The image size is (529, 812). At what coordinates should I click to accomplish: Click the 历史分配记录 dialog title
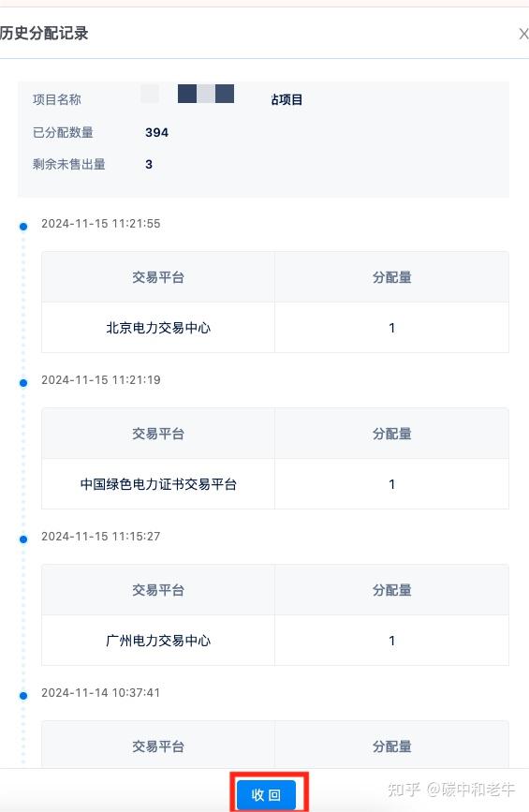pyautogui.click(x=44, y=34)
